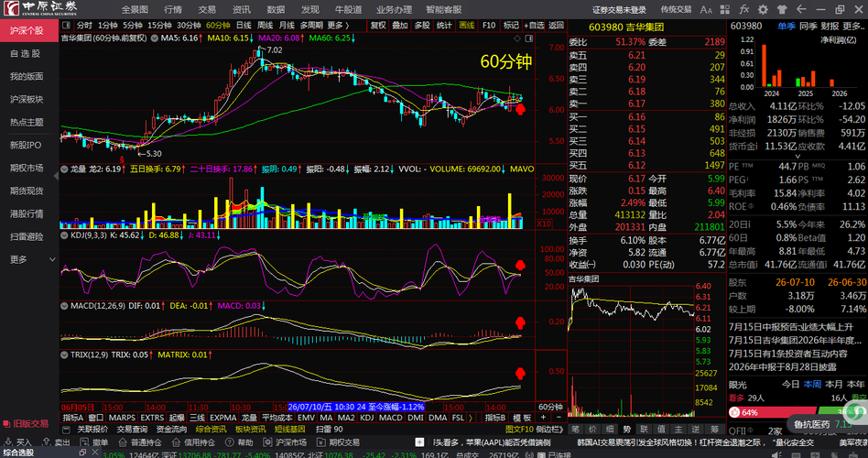Viewport: 868px width, 458px height.
Task: Toggle the circle icon after 吉华集团(60分钟,前复权)
Action: (x=155, y=38)
